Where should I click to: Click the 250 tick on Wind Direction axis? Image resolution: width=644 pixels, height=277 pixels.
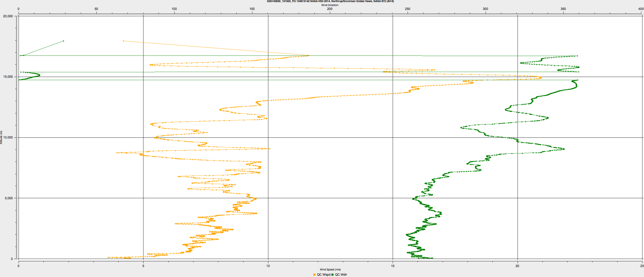(408, 9)
